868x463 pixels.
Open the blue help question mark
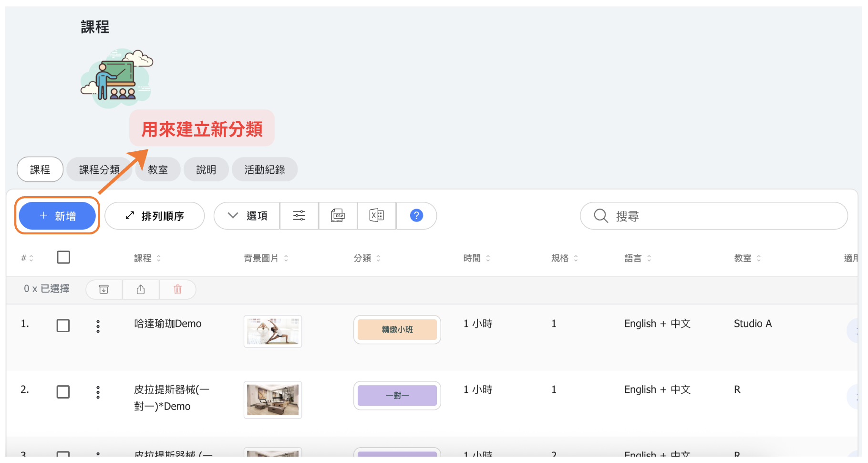click(x=416, y=216)
